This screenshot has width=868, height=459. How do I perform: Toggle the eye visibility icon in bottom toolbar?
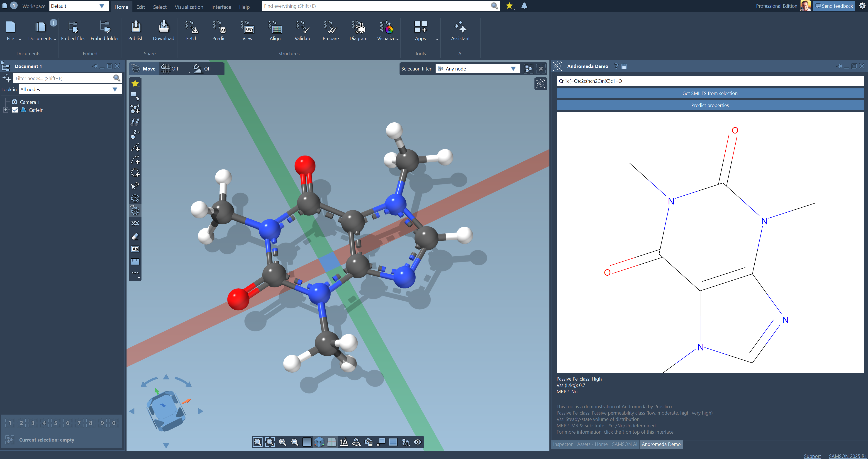pos(417,442)
